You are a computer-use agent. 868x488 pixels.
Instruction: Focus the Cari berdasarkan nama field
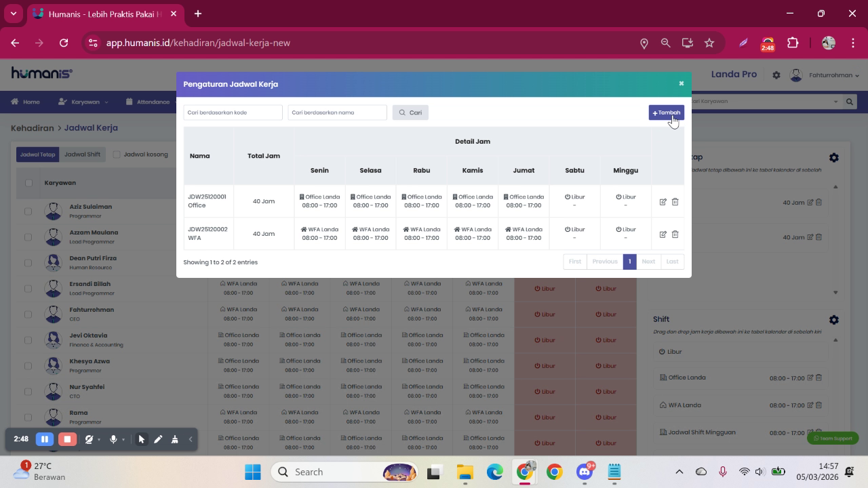(x=337, y=113)
